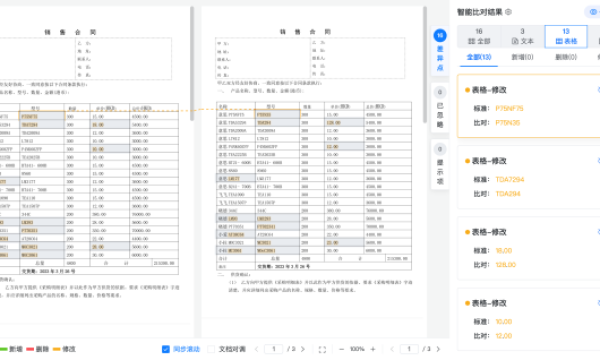Click the info icon beside 智能比对结果
The width and height of the screenshot is (600, 360).
click(509, 12)
